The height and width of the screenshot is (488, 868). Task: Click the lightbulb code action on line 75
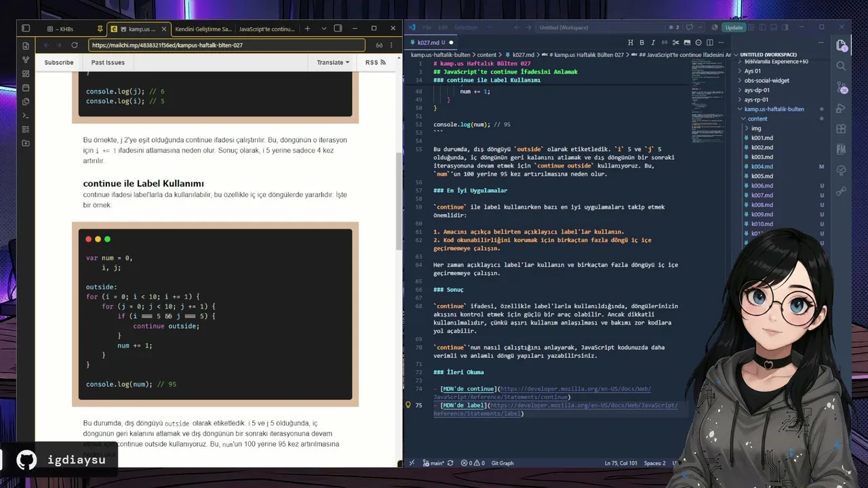pos(408,405)
